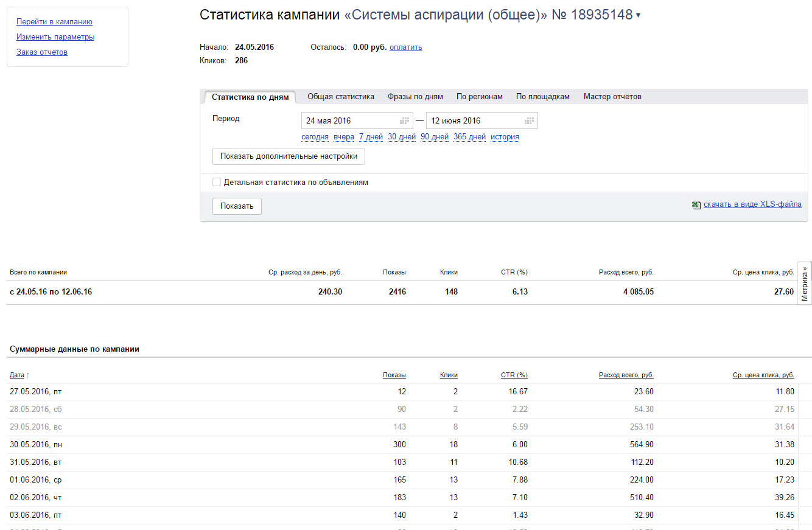812x530 pixels.
Task: Switch to the Общая статистика tab
Action: point(340,97)
